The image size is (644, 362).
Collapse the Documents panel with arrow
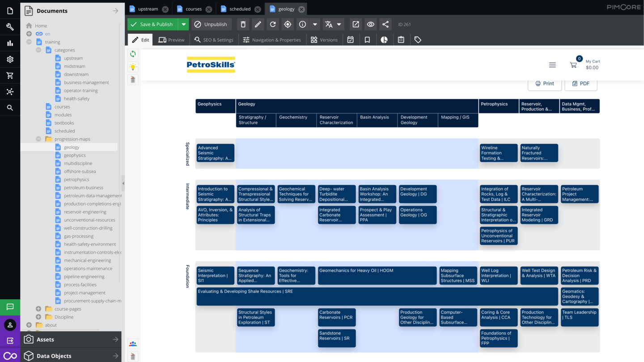click(115, 11)
